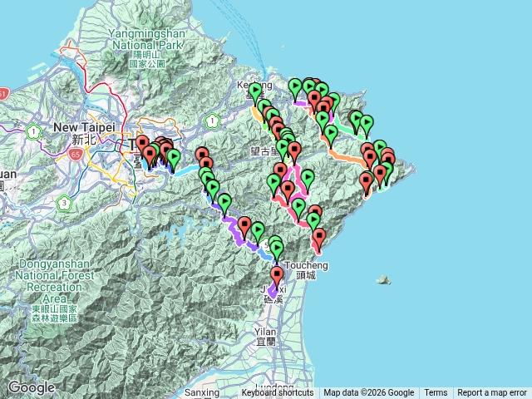Click the Google logo
532x399 pixels.
click(x=32, y=387)
